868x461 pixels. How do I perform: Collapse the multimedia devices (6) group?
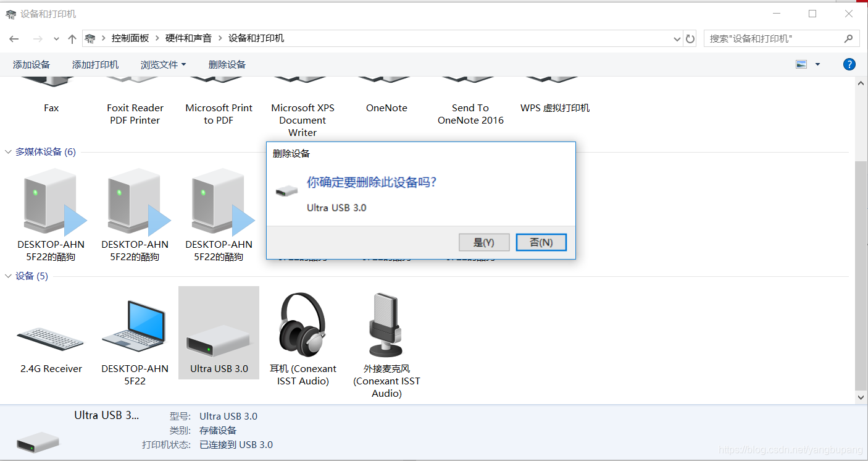tap(9, 151)
